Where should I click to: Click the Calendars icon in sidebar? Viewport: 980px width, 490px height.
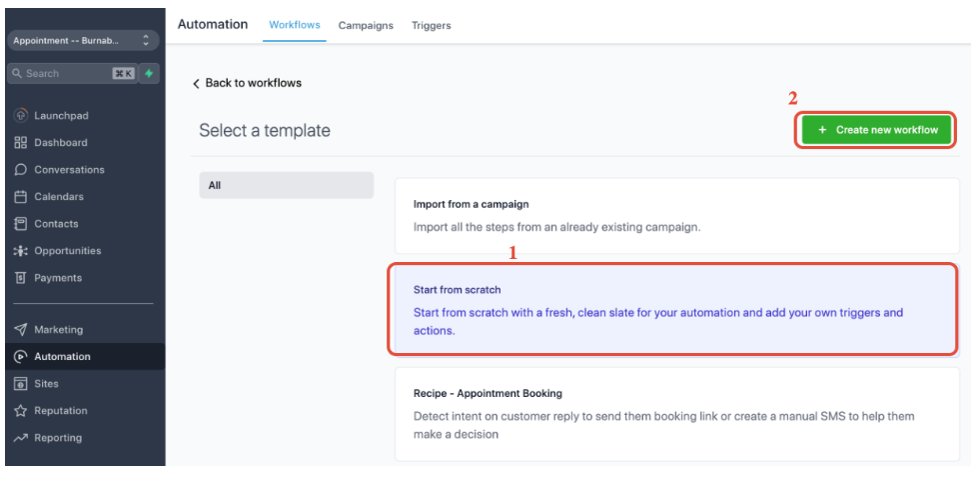21,197
